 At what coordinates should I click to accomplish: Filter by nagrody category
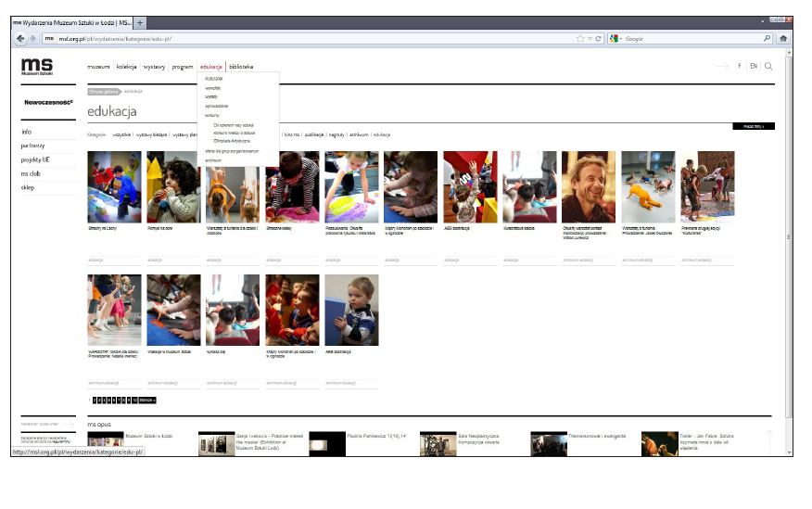[336, 134]
